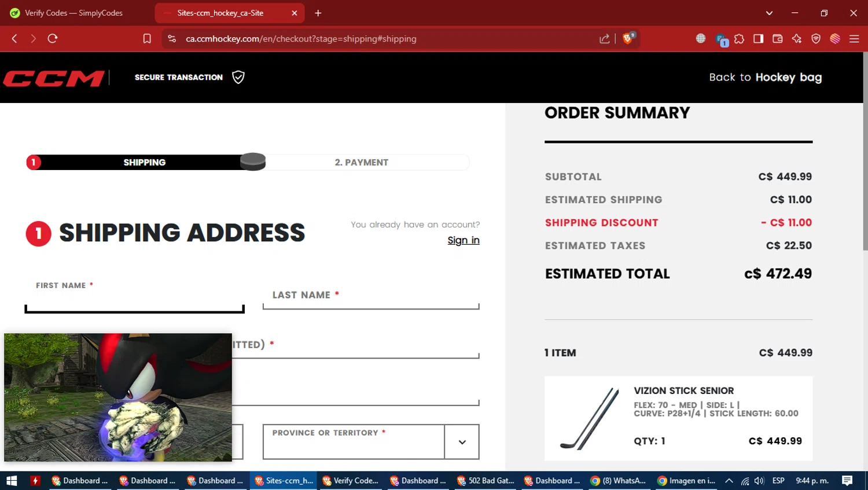Open site settings icon in address bar
Screen dimensions: 868x490
[172, 39]
